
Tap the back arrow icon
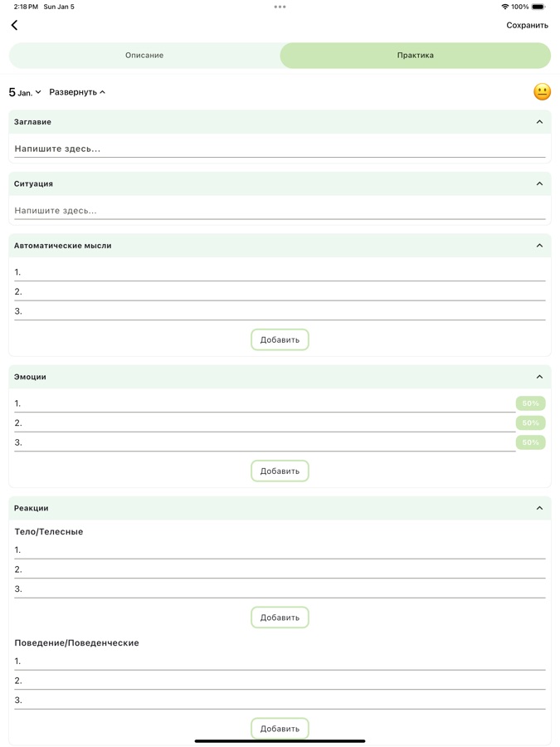[15, 25]
